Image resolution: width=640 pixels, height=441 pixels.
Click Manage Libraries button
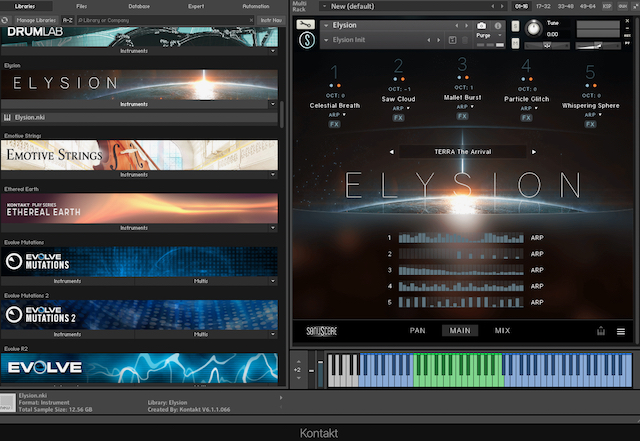pos(36,20)
